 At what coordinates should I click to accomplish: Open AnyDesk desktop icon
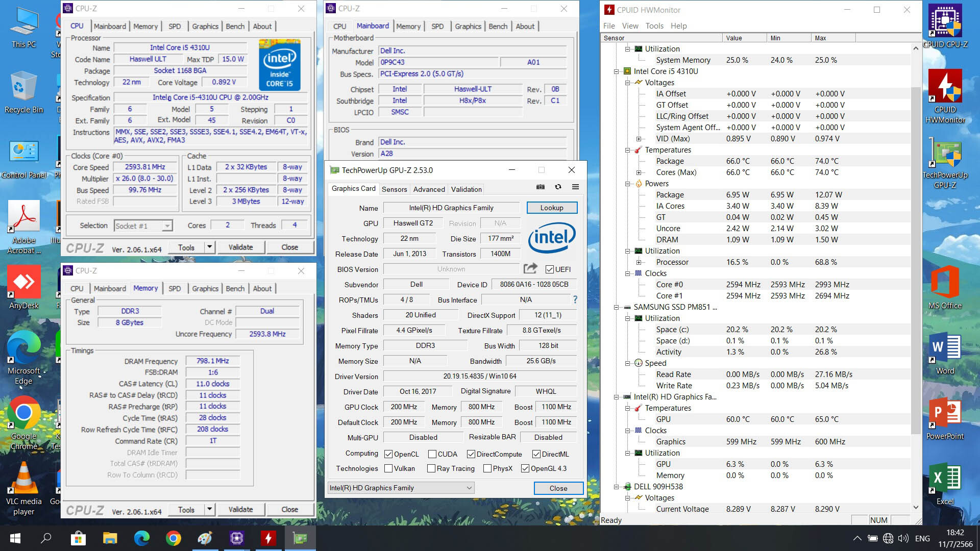(x=24, y=287)
